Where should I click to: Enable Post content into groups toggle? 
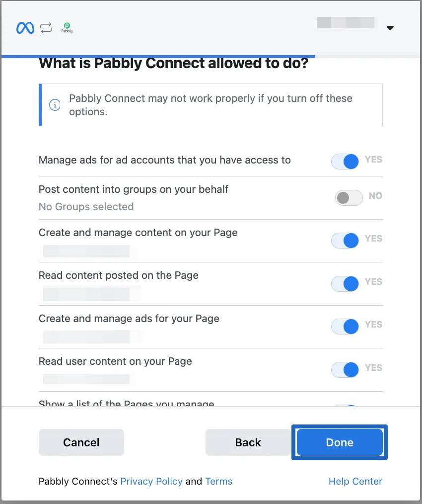(349, 198)
